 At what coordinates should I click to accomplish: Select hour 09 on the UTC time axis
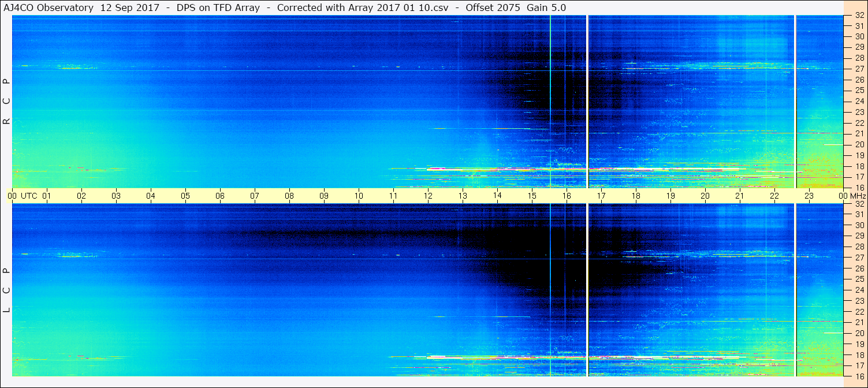[x=324, y=196]
